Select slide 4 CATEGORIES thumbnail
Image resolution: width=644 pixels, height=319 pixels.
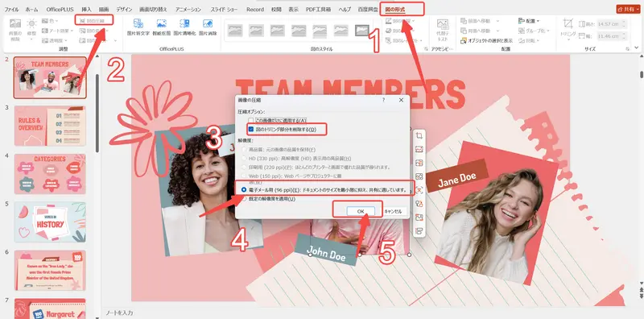(50, 174)
